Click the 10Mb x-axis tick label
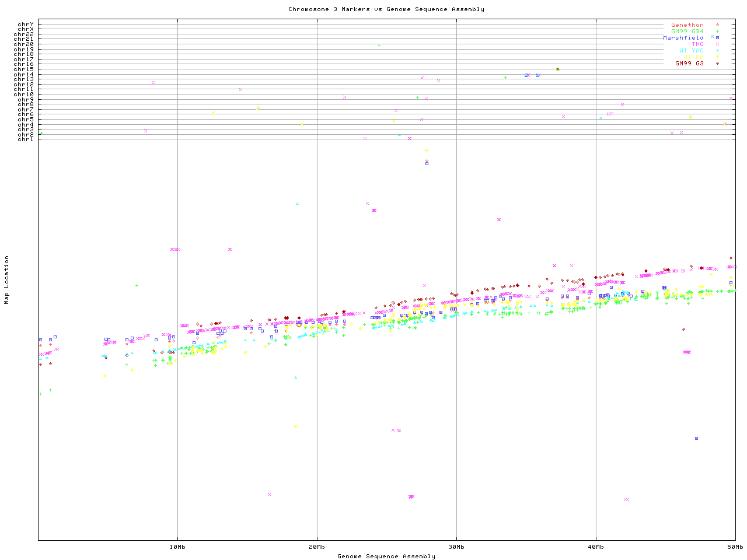747x560 pixels. coord(177,547)
